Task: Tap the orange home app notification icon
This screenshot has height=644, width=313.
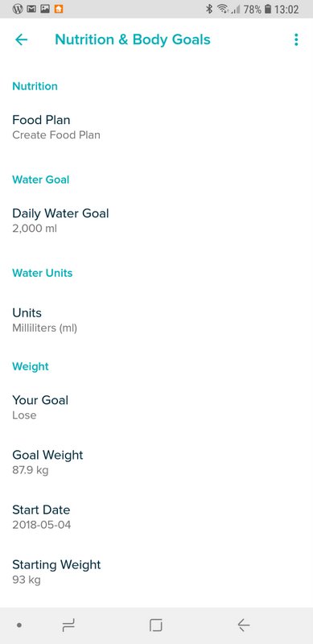Action: (59, 9)
